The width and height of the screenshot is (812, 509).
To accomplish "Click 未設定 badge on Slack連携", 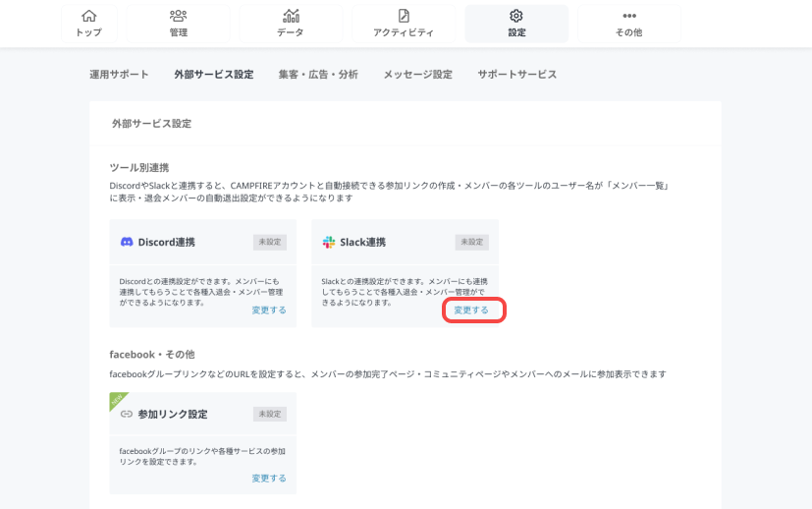I will coord(471,242).
